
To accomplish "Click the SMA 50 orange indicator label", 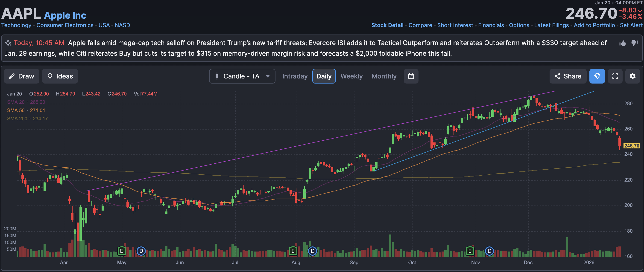I will [16, 110].
